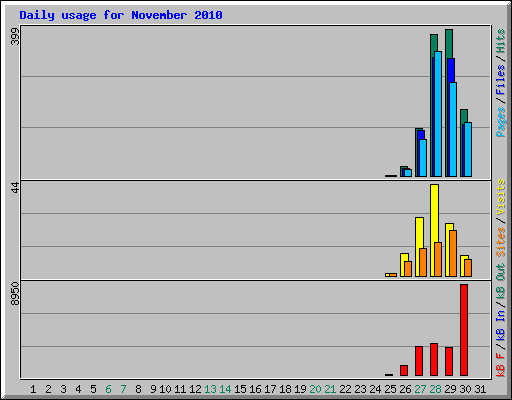Screen dimensions: 512x400
Task: Click the green x-axis day label 20
Action: (x=315, y=389)
